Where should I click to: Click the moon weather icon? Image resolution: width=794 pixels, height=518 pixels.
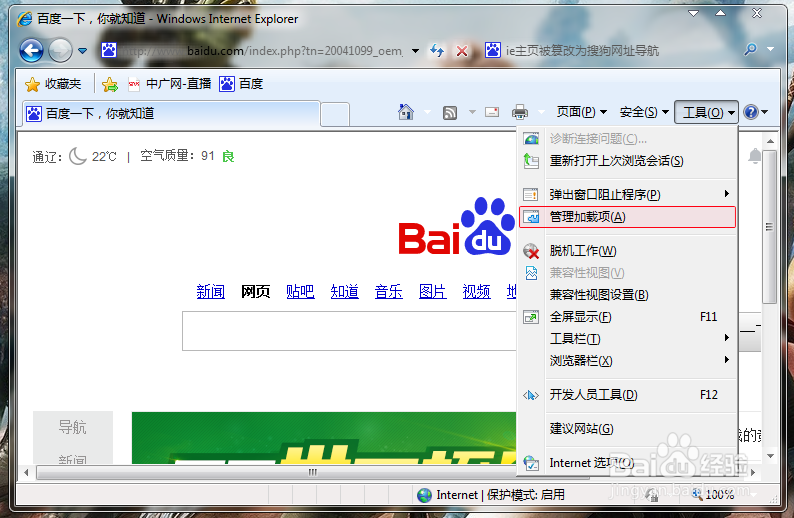click(78, 156)
